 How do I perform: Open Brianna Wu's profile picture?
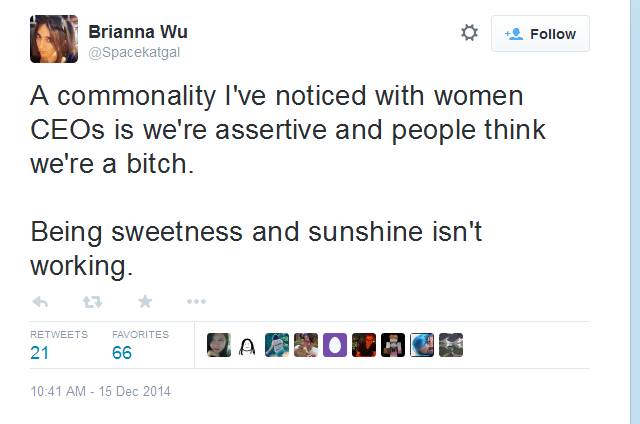(54, 39)
